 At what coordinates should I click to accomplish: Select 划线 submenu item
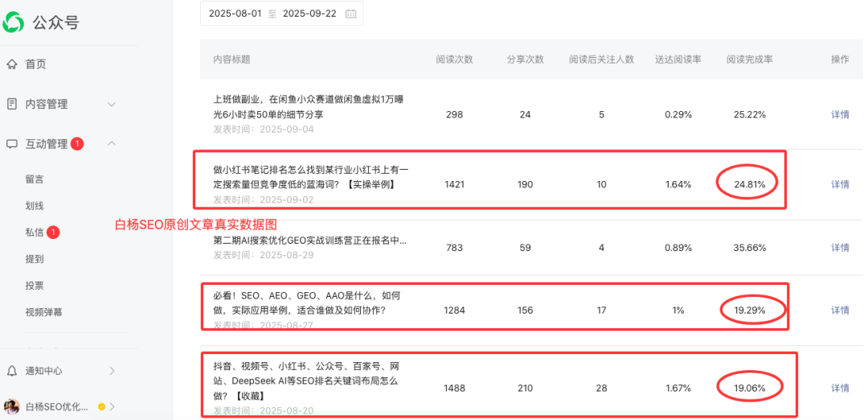tap(35, 206)
